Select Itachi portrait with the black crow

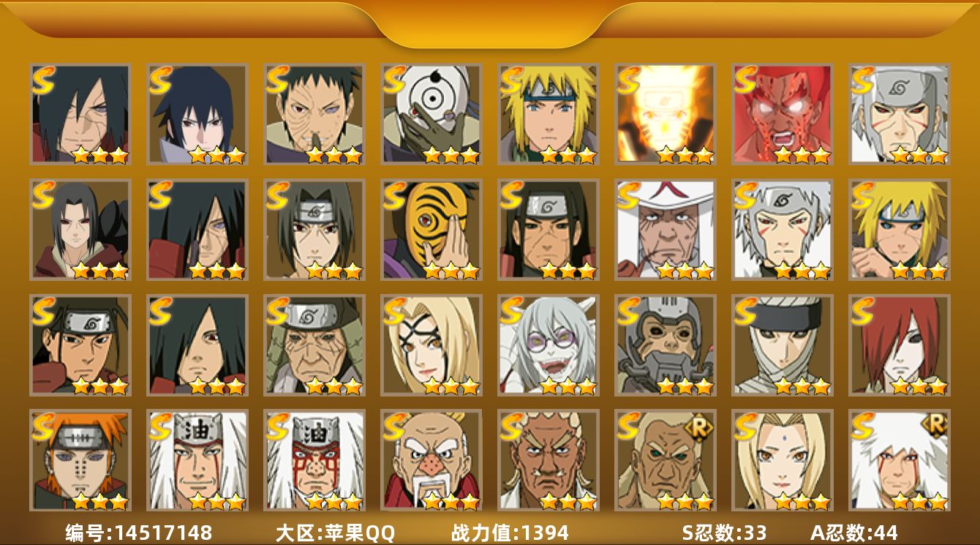pyautogui.click(x=80, y=230)
